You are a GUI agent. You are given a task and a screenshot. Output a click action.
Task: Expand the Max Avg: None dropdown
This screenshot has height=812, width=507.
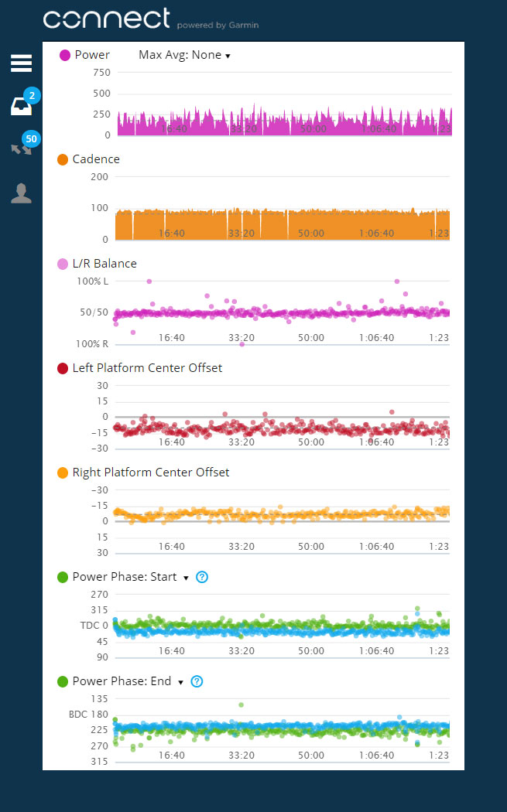click(184, 55)
